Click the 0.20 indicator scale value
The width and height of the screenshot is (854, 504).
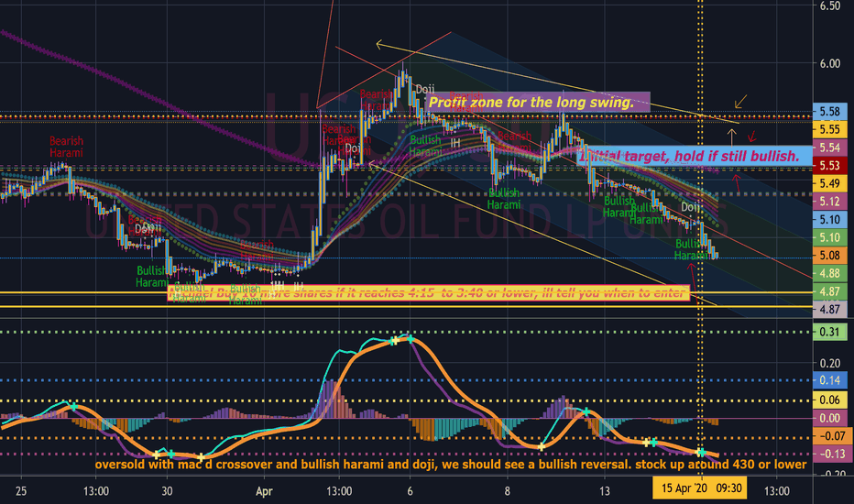(x=829, y=363)
